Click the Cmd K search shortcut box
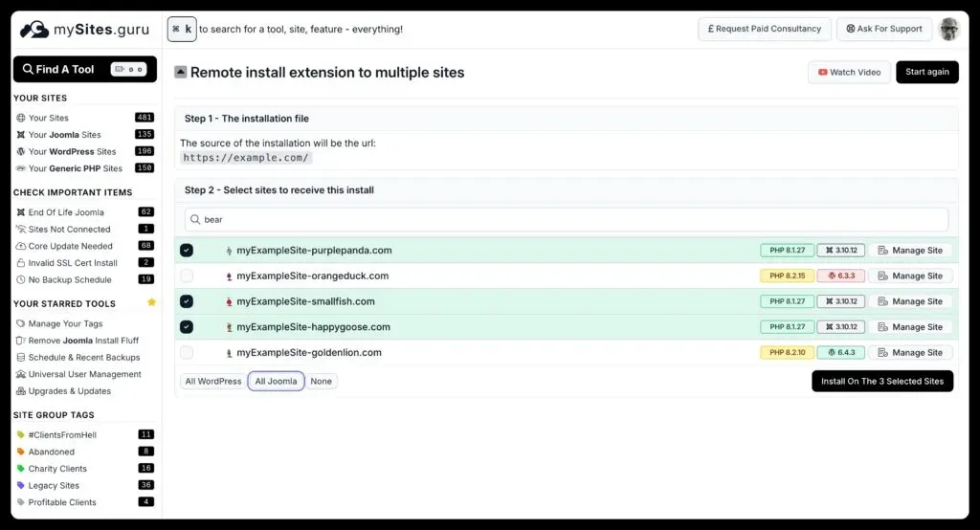 coord(182,30)
